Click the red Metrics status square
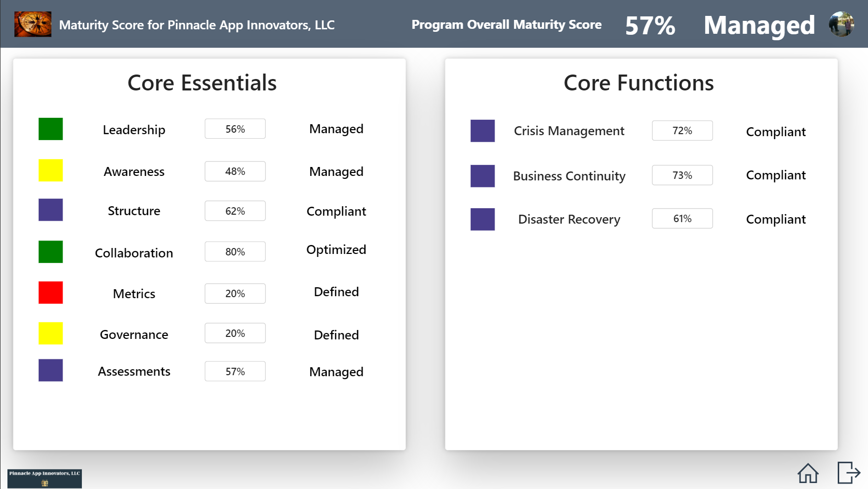Image resolution: width=868 pixels, height=489 pixels. 51,293
